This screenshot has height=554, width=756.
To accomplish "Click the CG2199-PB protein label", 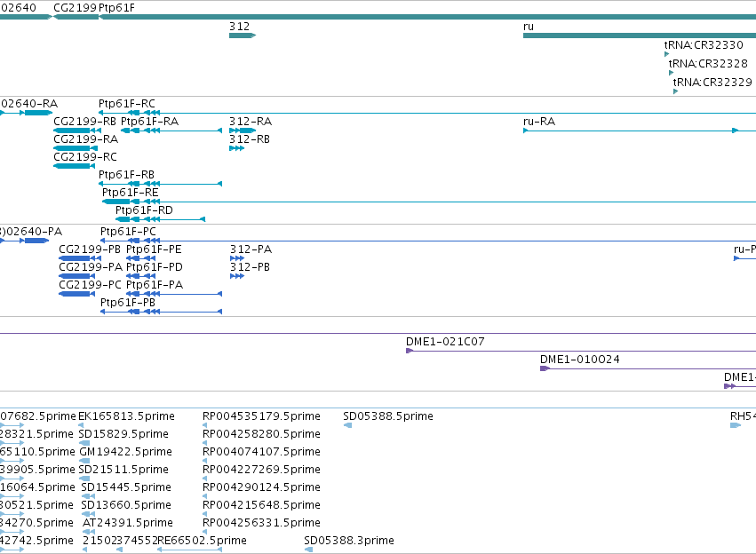I will (x=90, y=249).
